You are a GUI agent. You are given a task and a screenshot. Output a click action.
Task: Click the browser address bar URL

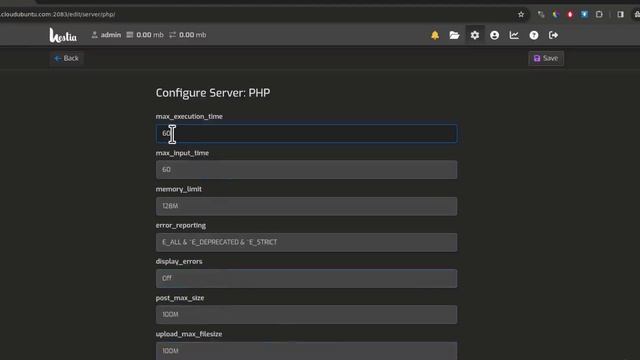pyautogui.click(x=58, y=14)
